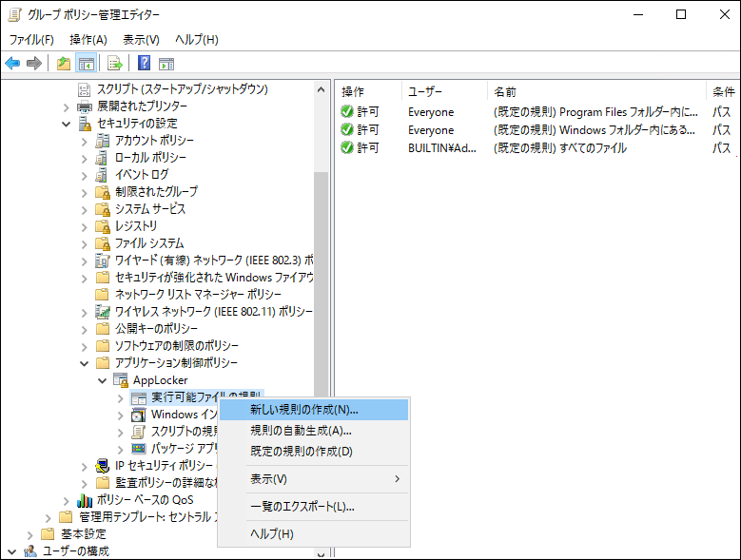741x560 pixels.
Task: Select the ローカル ポリシー tree item
Action: click(x=150, y=158)
